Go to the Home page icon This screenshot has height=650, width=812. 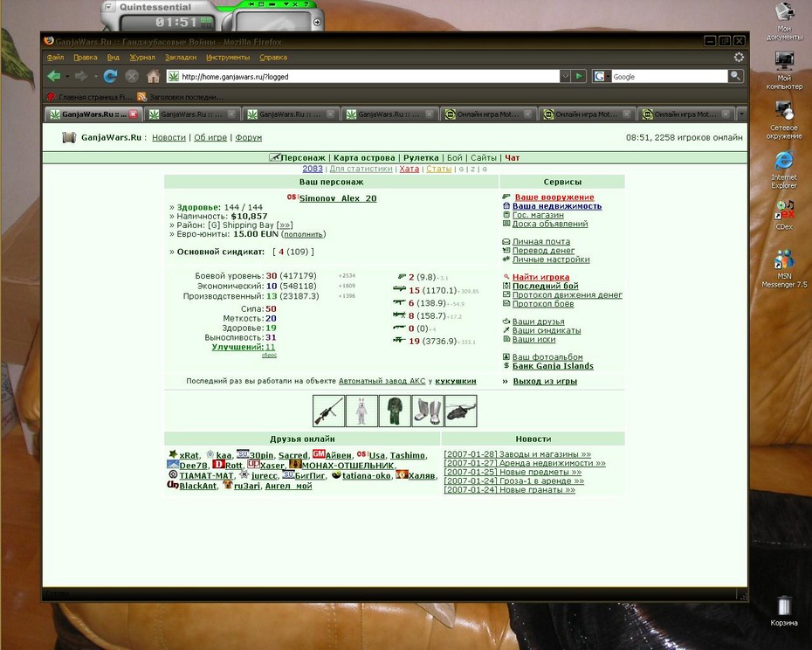[x=154, y=76]
